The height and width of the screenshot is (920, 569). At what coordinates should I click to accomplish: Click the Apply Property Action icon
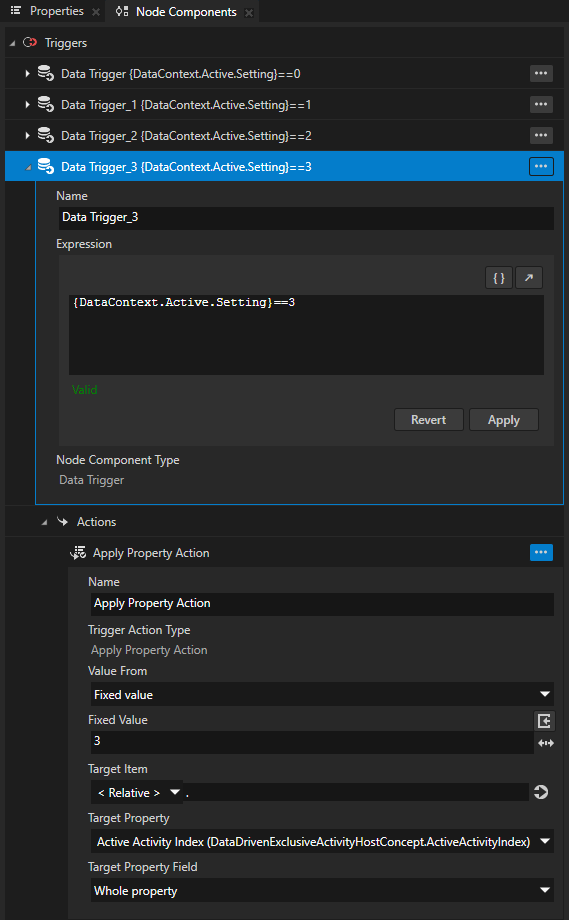(78, 553)
